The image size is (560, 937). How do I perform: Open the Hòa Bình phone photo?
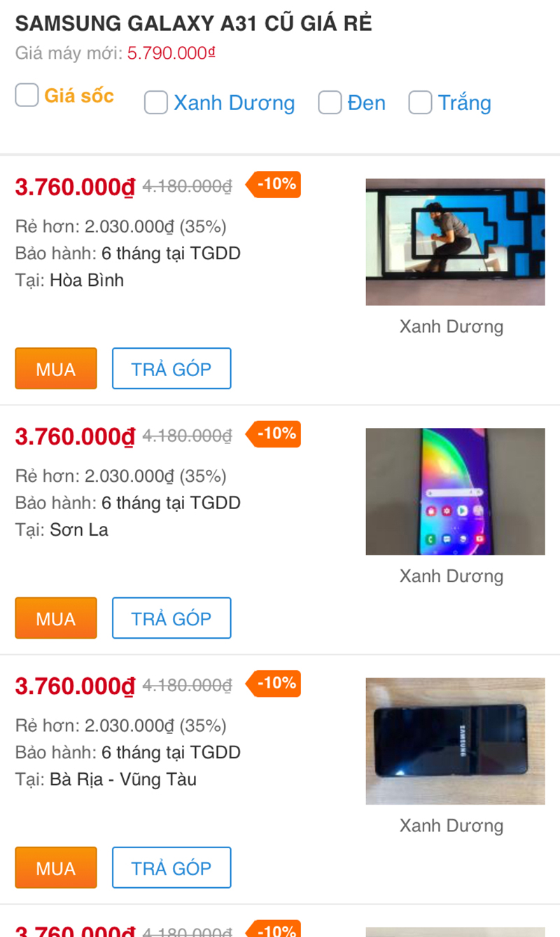click(x=455, y=242)
